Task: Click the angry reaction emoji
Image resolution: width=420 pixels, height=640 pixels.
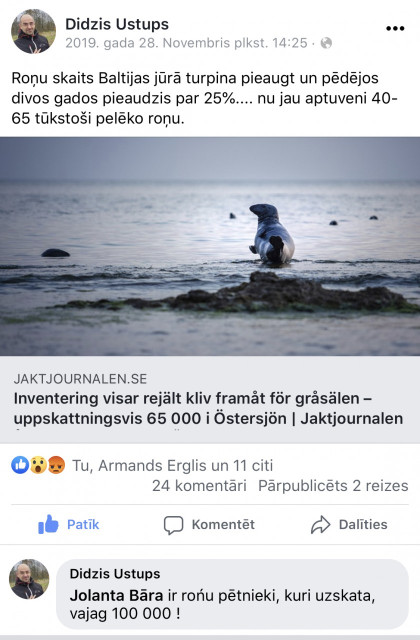Action: 56,465
